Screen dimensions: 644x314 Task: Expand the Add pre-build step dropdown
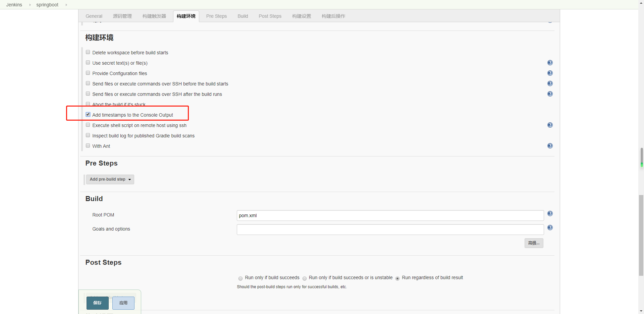pos(110,179)
